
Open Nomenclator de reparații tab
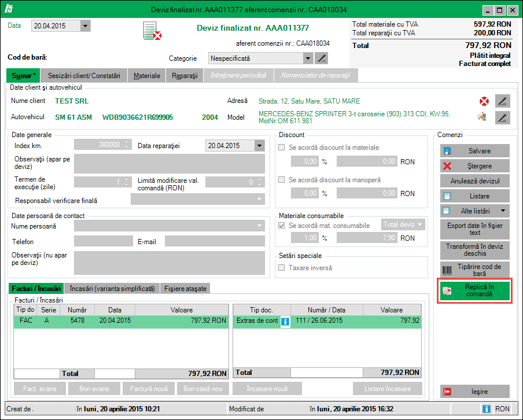click(x=315, y=75)
